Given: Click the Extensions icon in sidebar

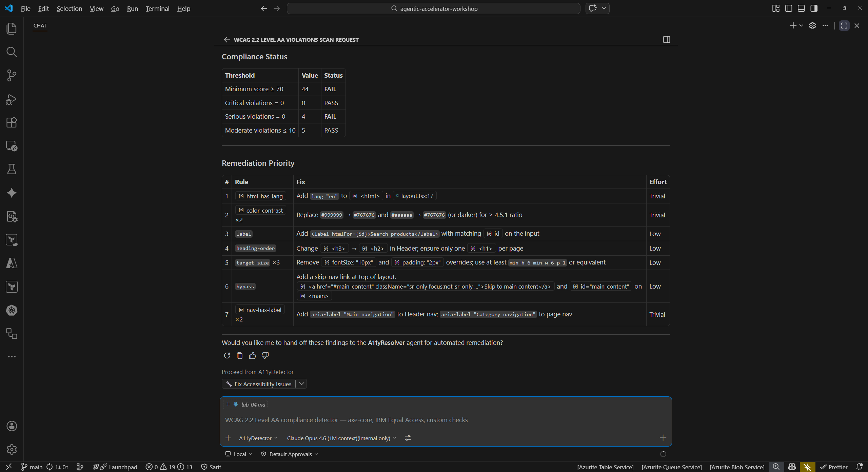Looking at the screenshot, I should [12, 122].
